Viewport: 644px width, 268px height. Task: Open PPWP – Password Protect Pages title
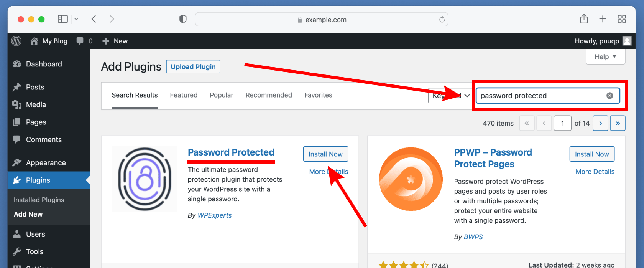pos(493,158)
